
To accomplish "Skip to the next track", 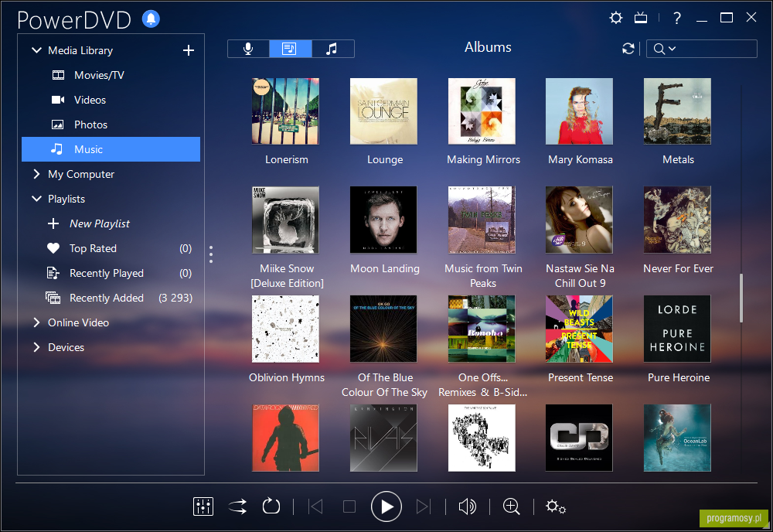I will (x=423, y=506).
